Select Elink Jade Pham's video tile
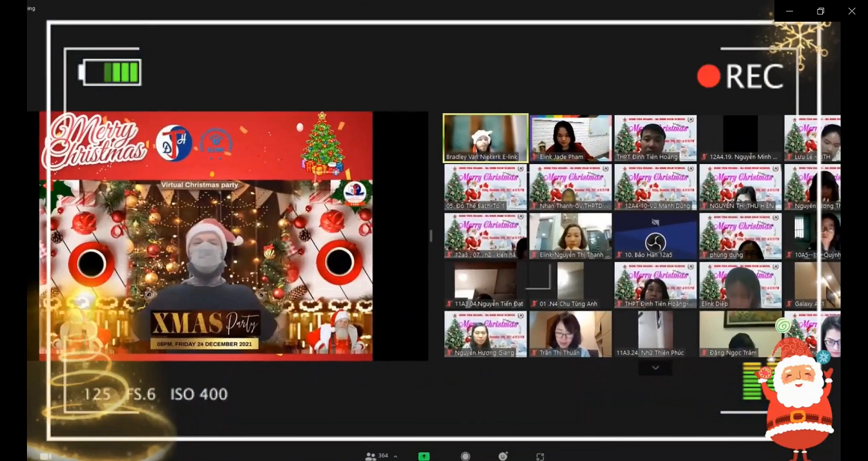 [570, 138]
